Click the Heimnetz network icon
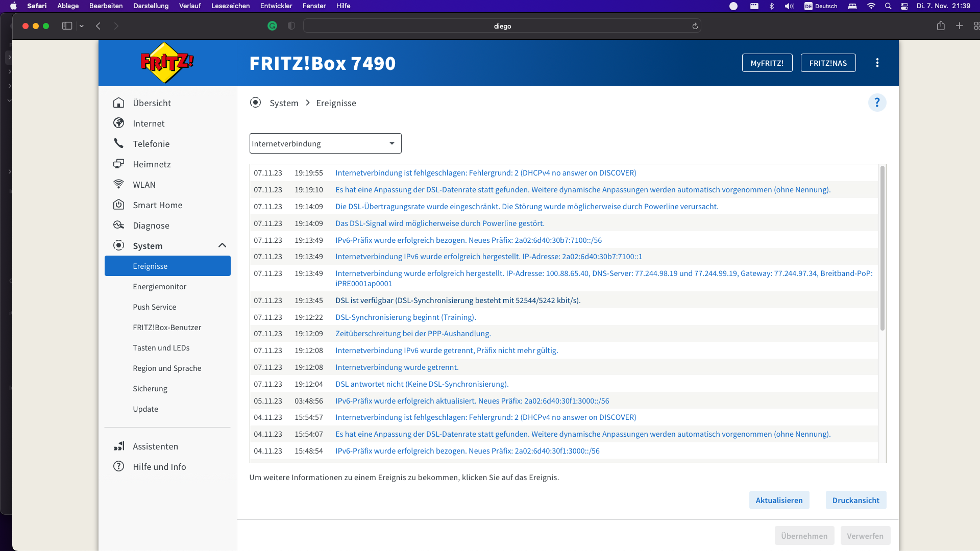This screenshot has width=980, height=551. click(118, 164)
